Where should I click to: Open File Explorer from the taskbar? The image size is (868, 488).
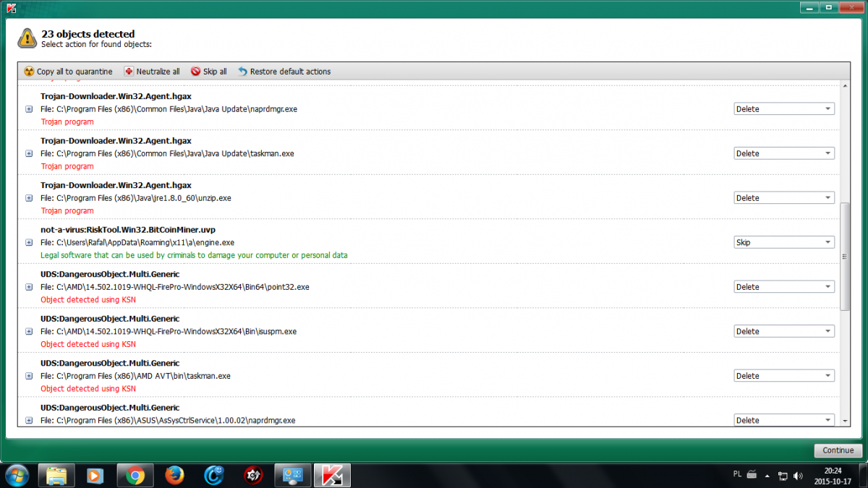pyautogui.click(x=57, y=475)
